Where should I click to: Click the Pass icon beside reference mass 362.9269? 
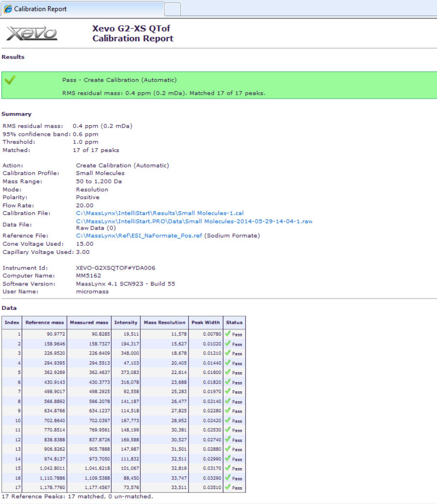point(227,372)
